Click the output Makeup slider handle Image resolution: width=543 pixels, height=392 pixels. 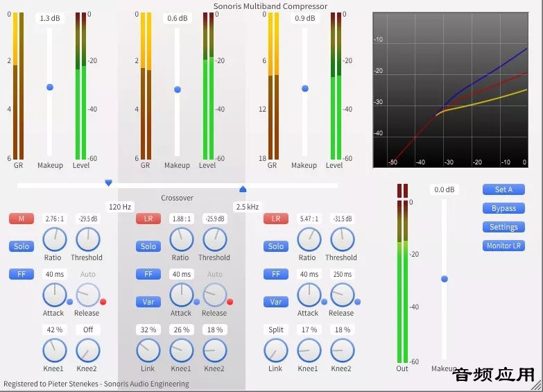click(x=445, y=279)
